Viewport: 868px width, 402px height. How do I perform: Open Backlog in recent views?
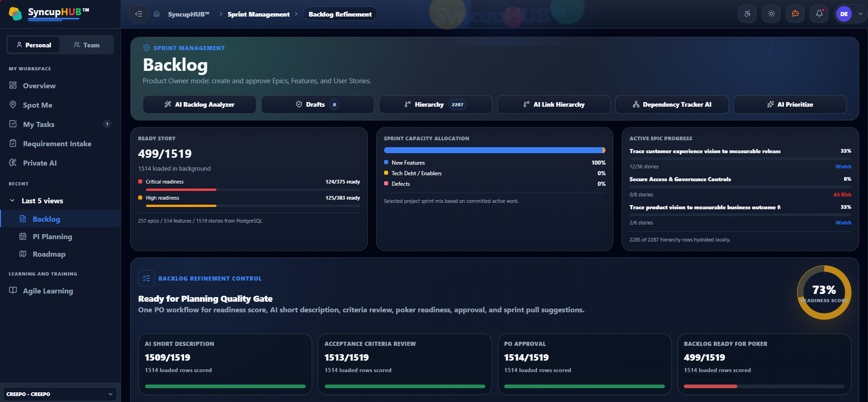[60, 219]
